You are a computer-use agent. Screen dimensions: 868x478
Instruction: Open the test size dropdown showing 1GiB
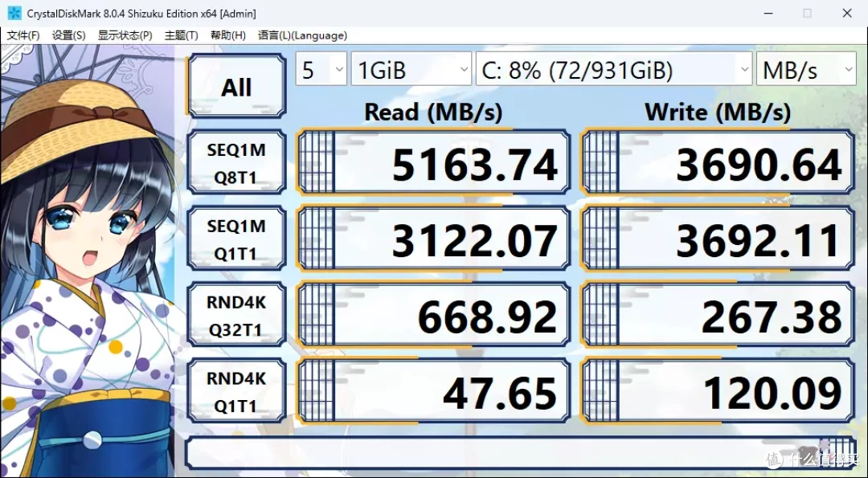(411, 69)
